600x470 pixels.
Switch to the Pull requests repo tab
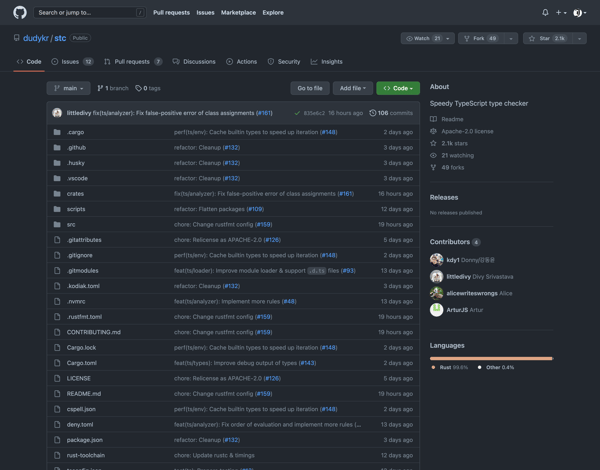point(133,62)
